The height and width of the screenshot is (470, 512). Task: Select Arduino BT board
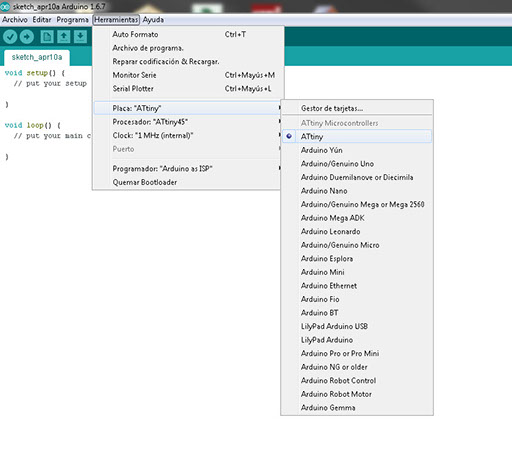(x=356, y=313)
